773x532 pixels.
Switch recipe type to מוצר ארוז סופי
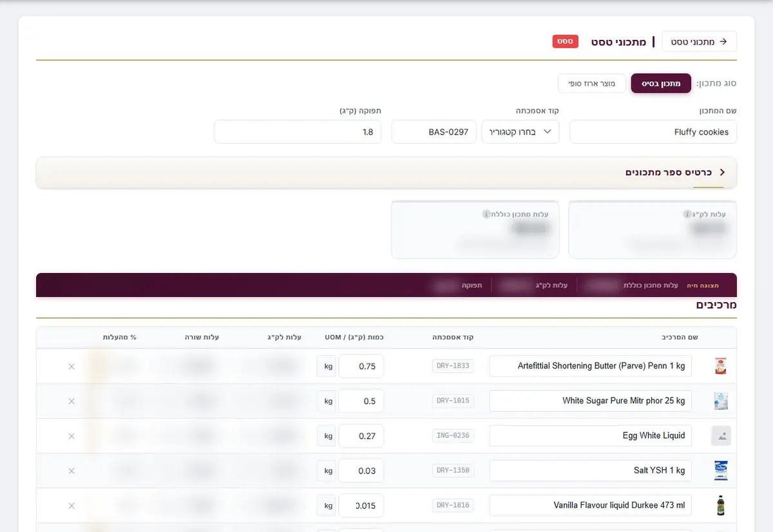(x=591, y=84)
